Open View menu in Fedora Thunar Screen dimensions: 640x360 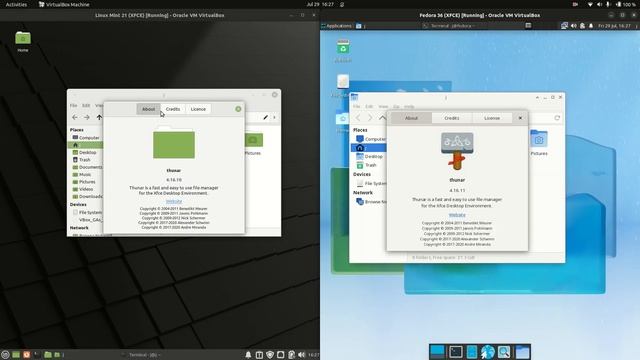[x=383, y=107]
